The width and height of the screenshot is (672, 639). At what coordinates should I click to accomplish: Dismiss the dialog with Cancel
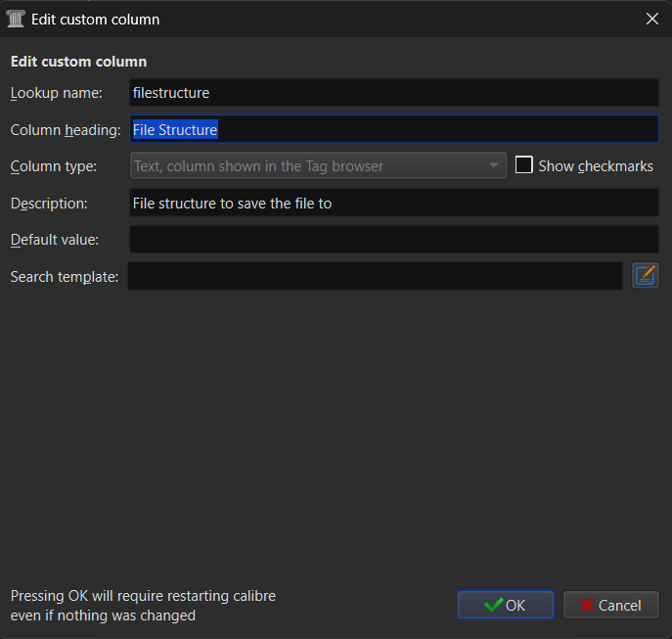click(610, 605)
